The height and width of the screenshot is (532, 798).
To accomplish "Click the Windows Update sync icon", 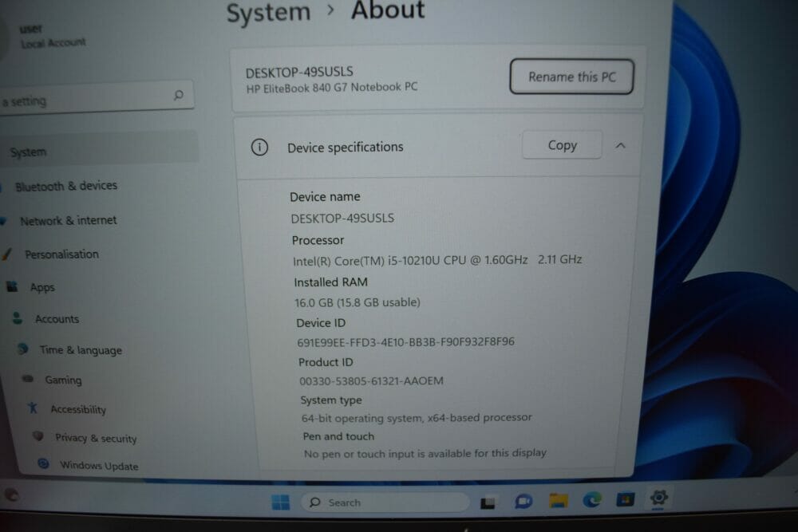I will [x=44, y=463].
